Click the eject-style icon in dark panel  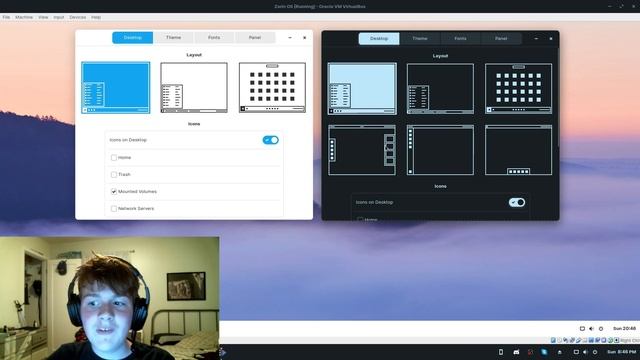(560, 352)
